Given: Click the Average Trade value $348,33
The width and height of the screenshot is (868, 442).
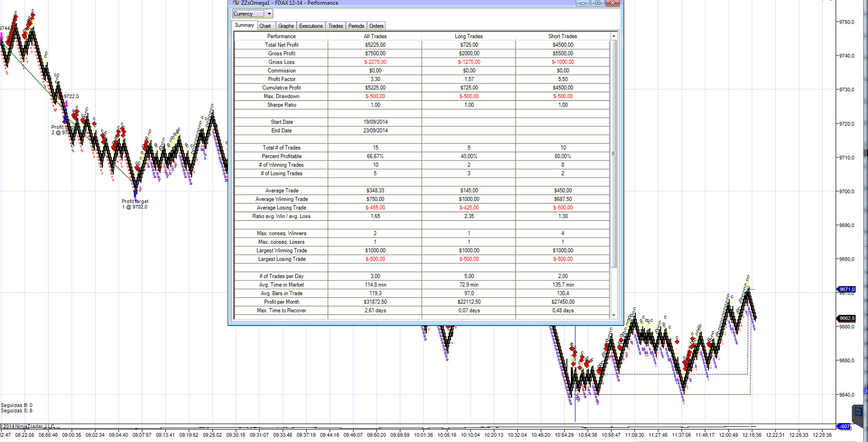Looking at the screenshot, I should pyautogui.click(x=375, y=191).
